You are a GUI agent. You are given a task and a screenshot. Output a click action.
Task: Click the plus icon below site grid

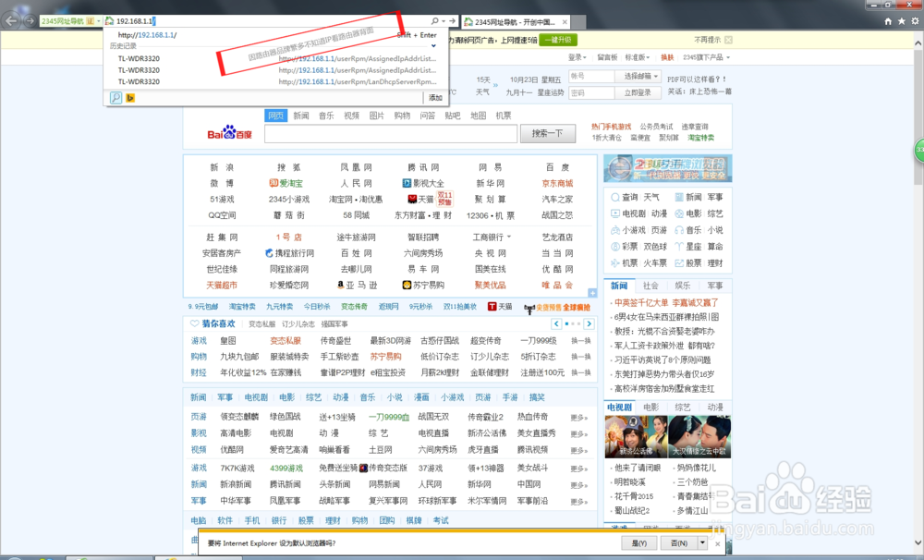(x=592, y=293)
